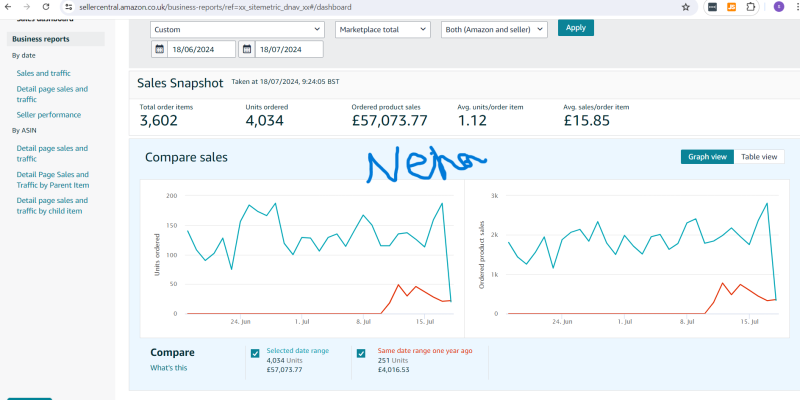Open the end date calendar icon

pyautogui.click(x=247, y=49)
